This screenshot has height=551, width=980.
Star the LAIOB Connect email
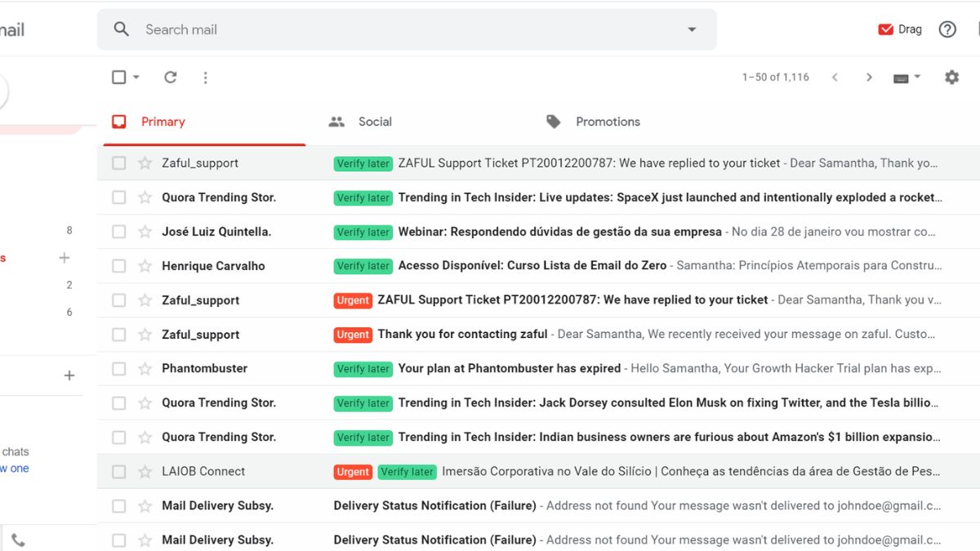point(145,472)
